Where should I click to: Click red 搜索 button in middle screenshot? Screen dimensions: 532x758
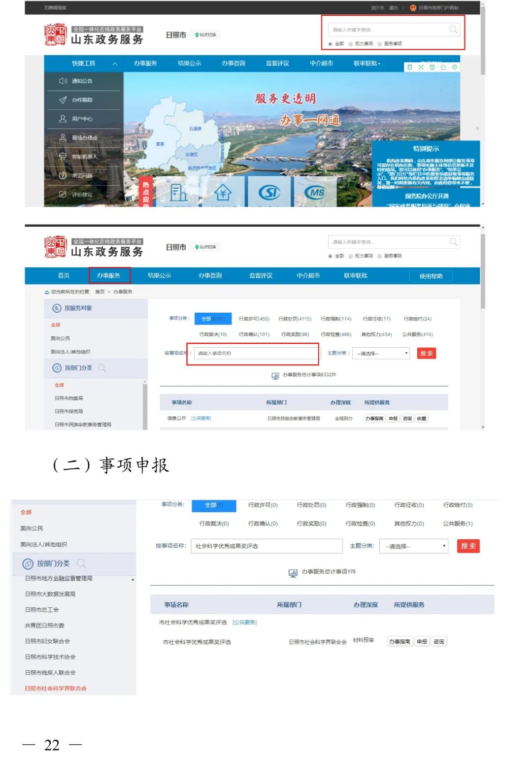[x=427, y=354]
